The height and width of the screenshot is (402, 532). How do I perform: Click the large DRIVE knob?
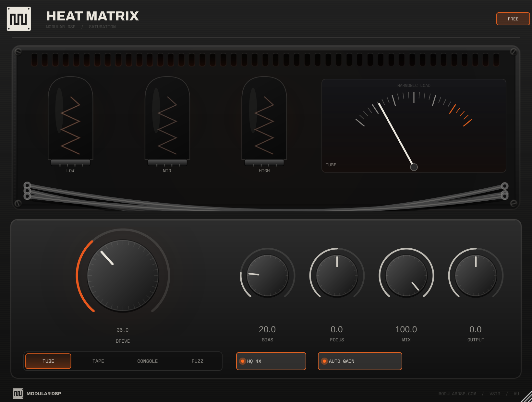tap(123, 276)
